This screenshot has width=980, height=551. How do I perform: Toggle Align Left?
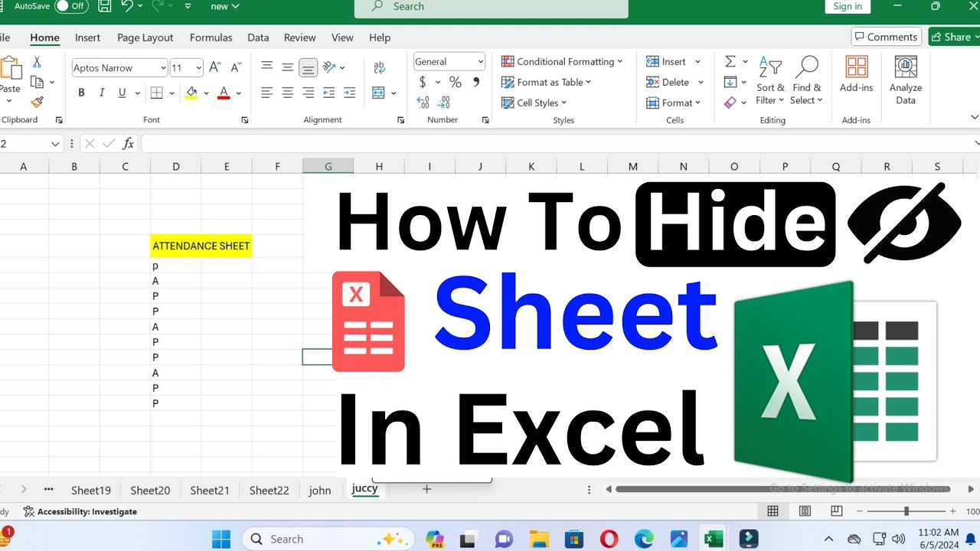(266, 93)
